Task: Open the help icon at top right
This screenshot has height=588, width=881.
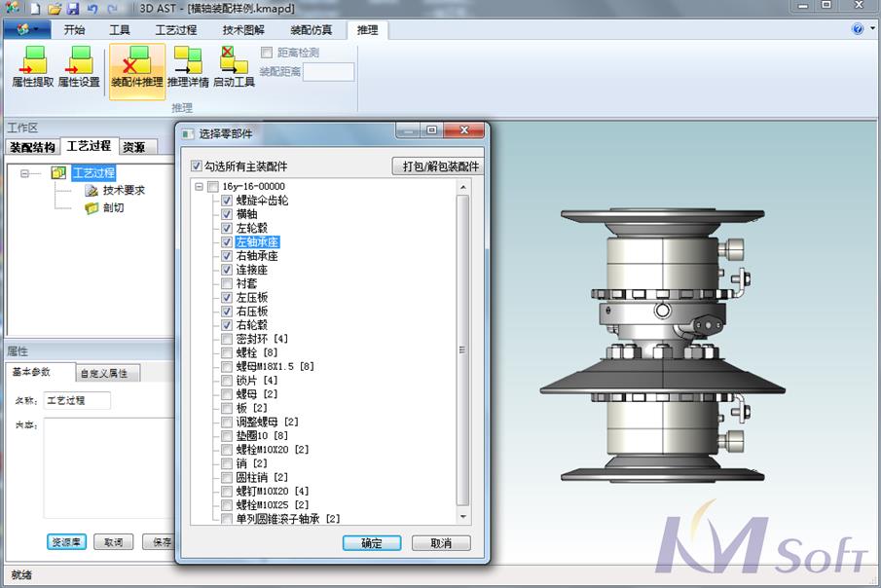Action: [x=858, y=29]
